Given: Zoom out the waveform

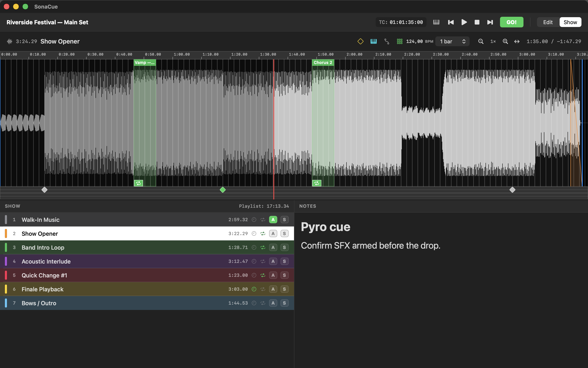Looking at the screenshot, I should (x=481, y=41).
